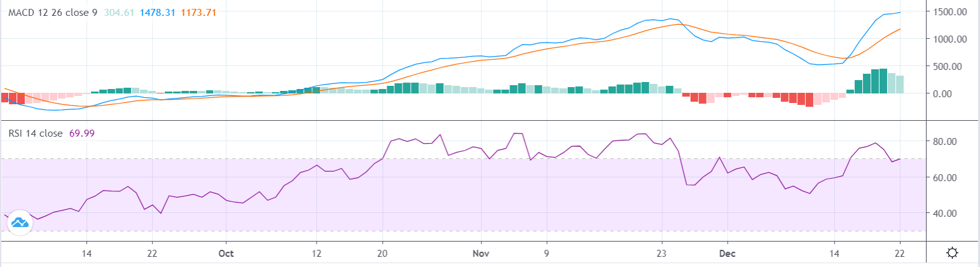Screen dimensions: 980x267
Task: Click the TradingView cloud logo icon
Action: [x=19, y=223]
